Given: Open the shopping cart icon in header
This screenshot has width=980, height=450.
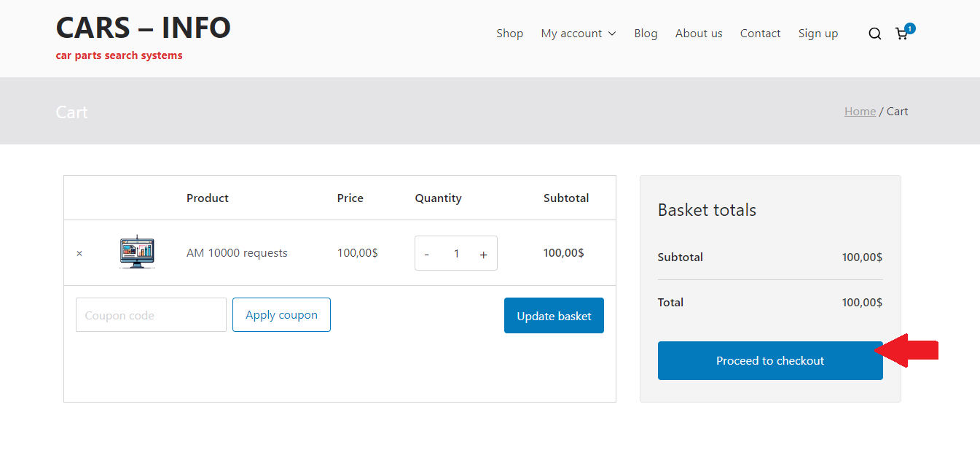Looking at the screenshot, I should point(901,34).
